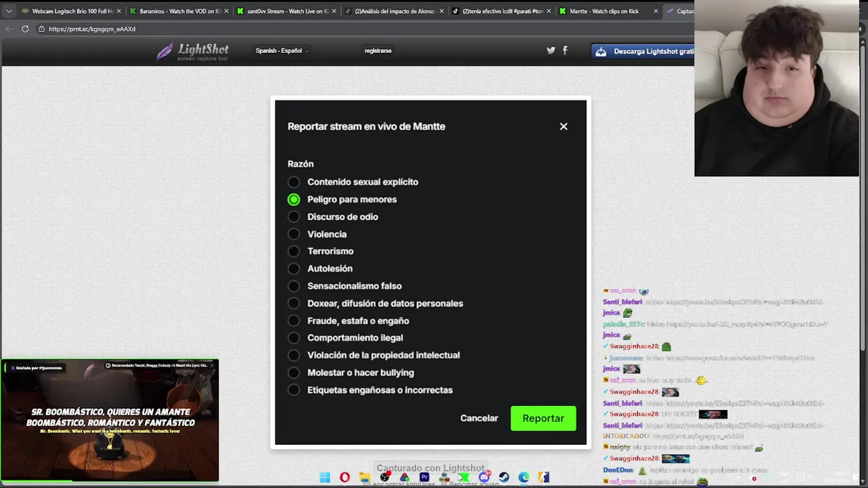
Task: Select Terrorismo as the report reason
Action: tap(294, 251)
